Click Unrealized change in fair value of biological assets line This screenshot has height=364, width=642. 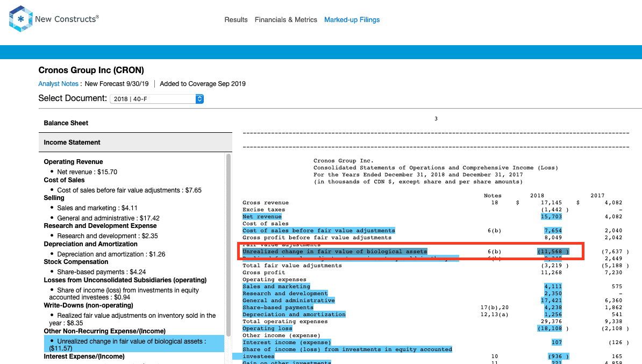[334, 252]
